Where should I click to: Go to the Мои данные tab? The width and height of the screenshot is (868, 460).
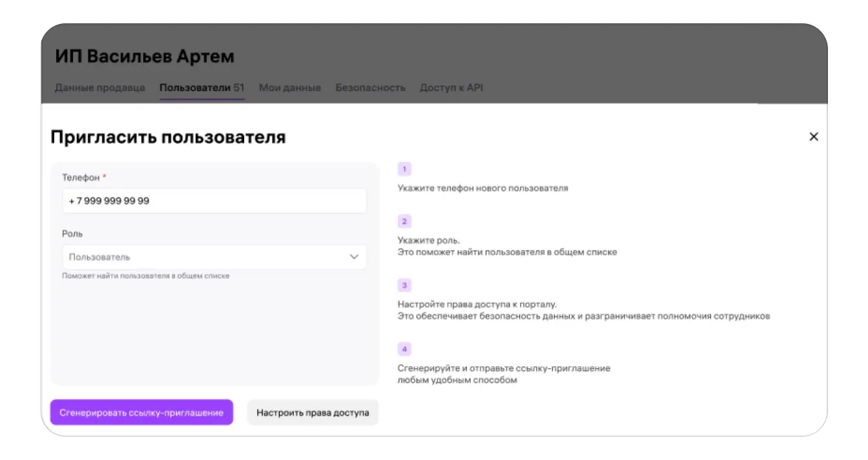(290, 88)
